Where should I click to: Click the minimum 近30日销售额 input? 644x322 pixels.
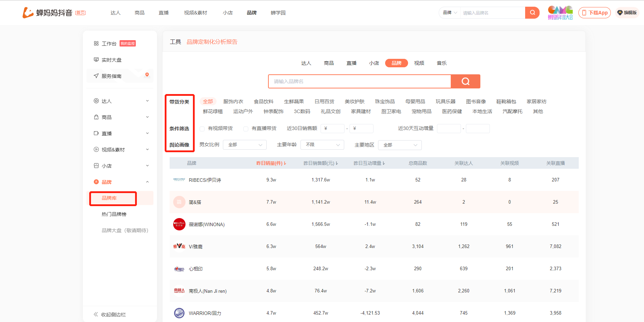coord(333,129)
